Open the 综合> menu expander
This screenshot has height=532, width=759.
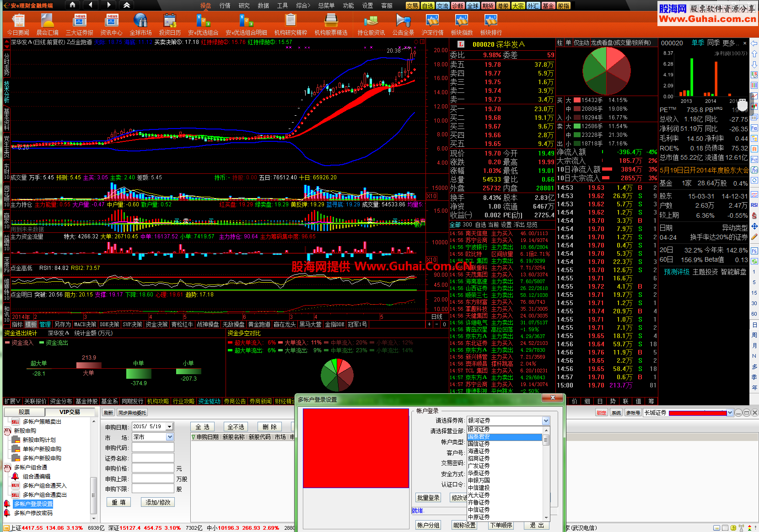coord(303,5)
